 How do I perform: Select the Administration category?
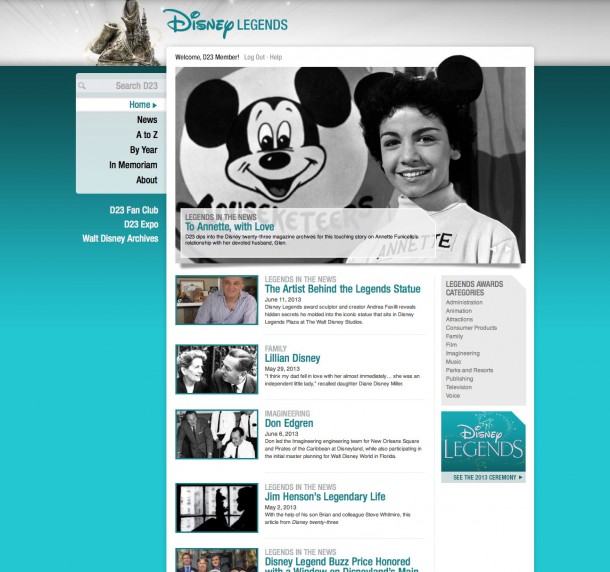[x=464, y=302]
